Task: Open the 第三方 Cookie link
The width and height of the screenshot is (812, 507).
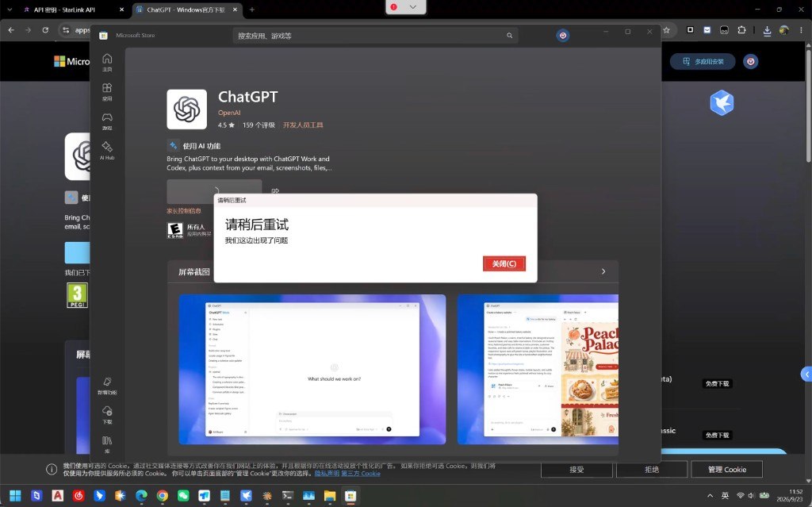Action: pos(361,474)
